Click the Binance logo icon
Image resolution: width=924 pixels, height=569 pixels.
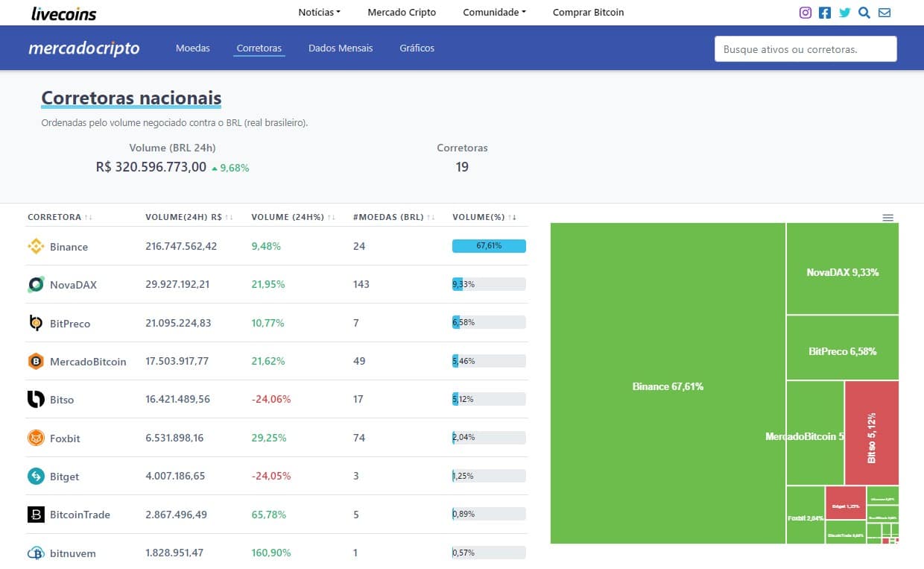pos(36,246)
